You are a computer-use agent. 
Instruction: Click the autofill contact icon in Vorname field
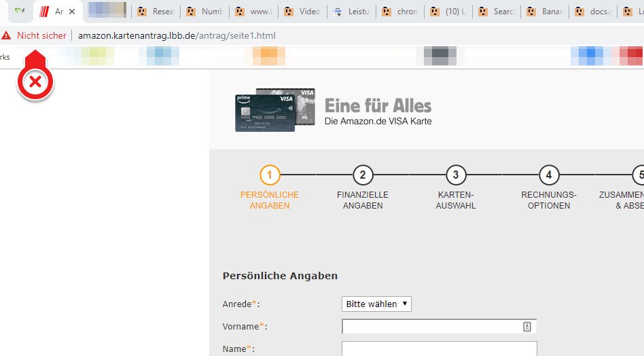tap(527, 326)
